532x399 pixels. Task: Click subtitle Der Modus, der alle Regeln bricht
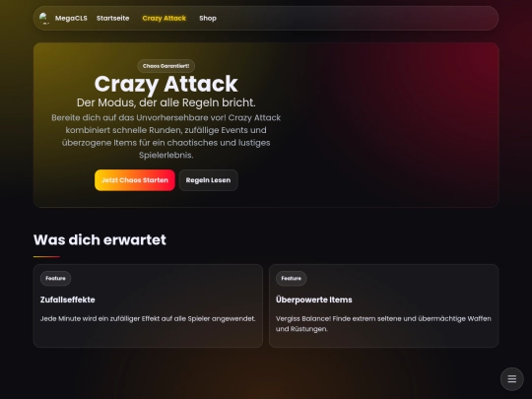[x=166, y=102]
